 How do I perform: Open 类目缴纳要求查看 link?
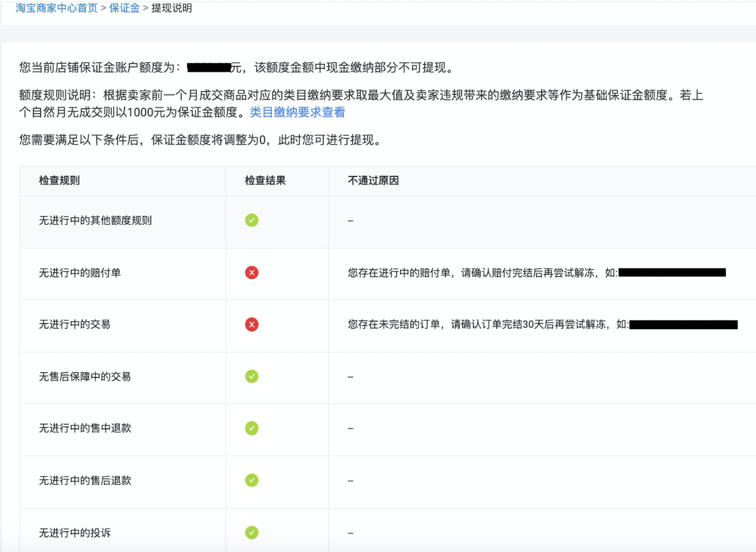pyautogui.click(x=297, y=112)
